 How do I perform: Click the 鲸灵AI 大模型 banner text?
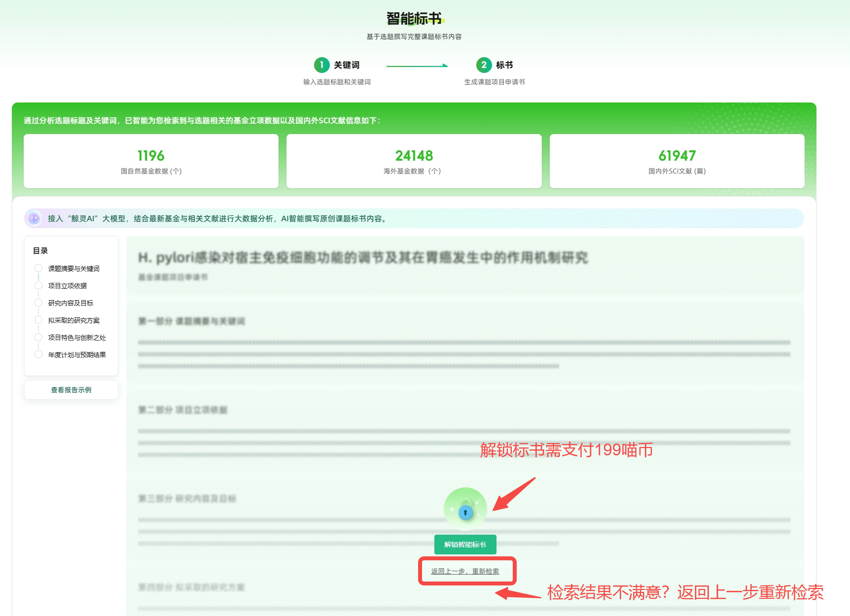[218, 218]
